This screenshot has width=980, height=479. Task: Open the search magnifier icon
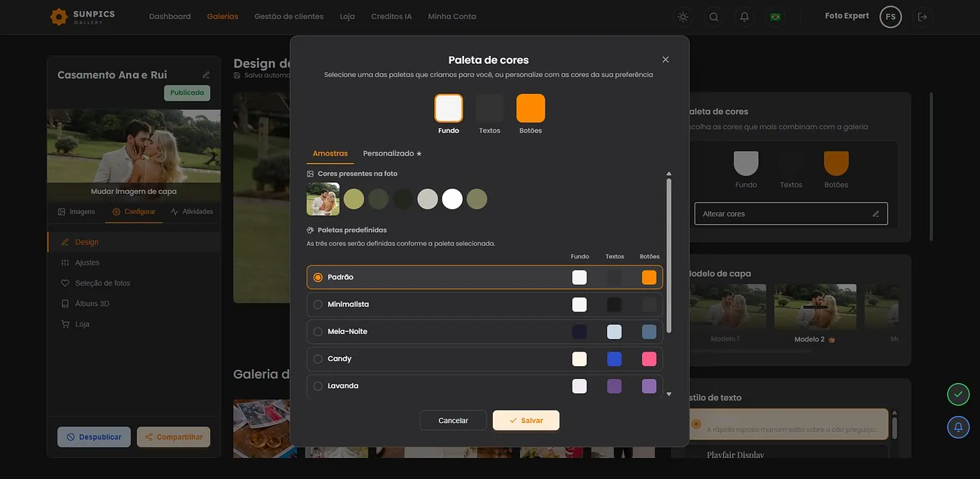pos(713,17)
